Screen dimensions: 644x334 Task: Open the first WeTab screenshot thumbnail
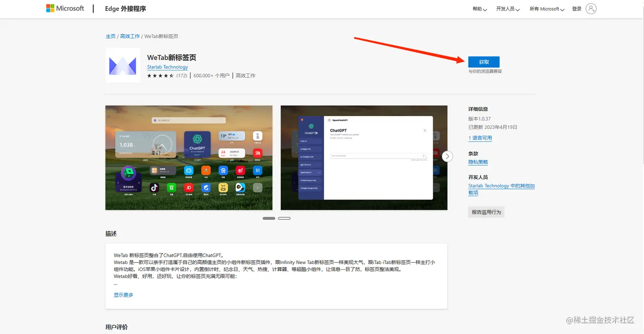point(189,158)
